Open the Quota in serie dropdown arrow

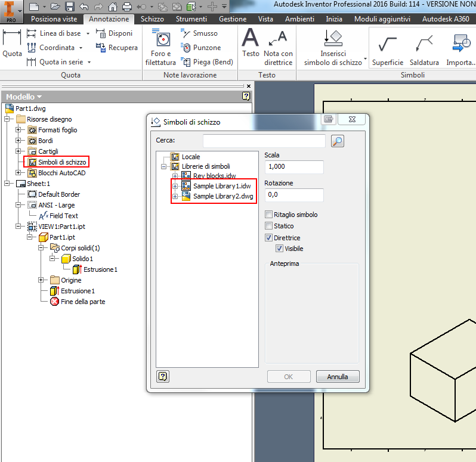89,62
